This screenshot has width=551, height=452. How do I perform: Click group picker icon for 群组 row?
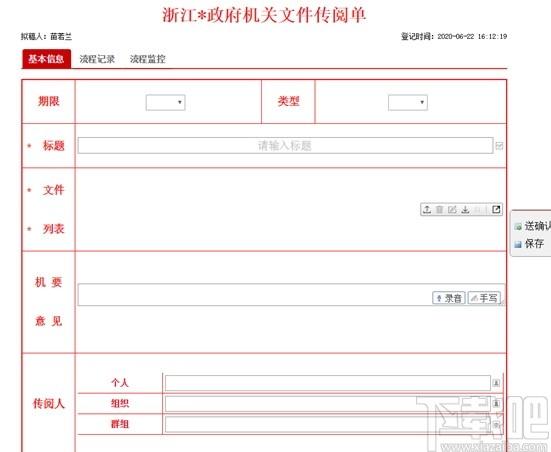click(496, 424)
